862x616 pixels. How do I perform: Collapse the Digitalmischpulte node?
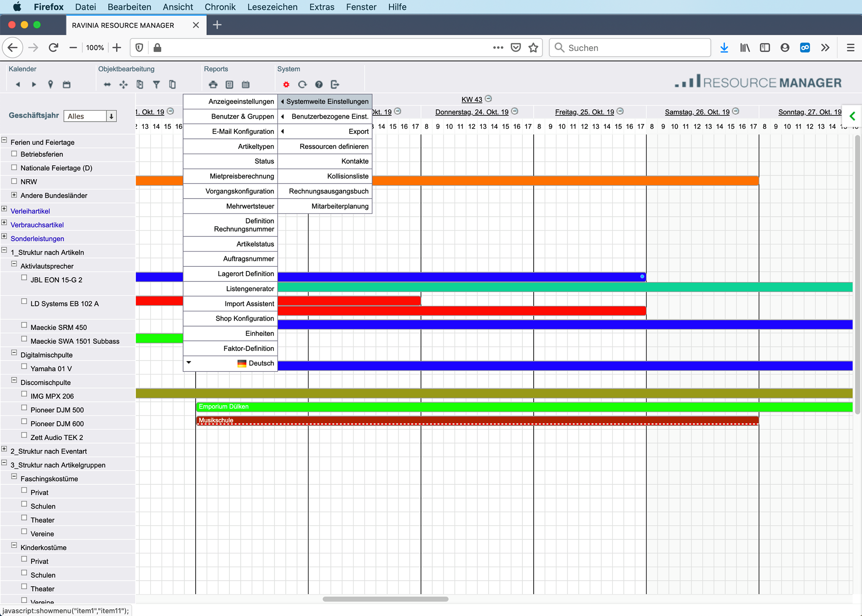(14, 353)
